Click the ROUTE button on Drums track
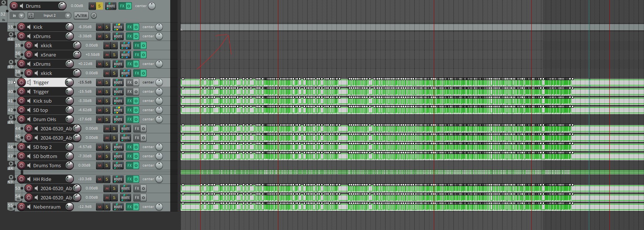This screenshot has height=230, width=644. [111, 6]
